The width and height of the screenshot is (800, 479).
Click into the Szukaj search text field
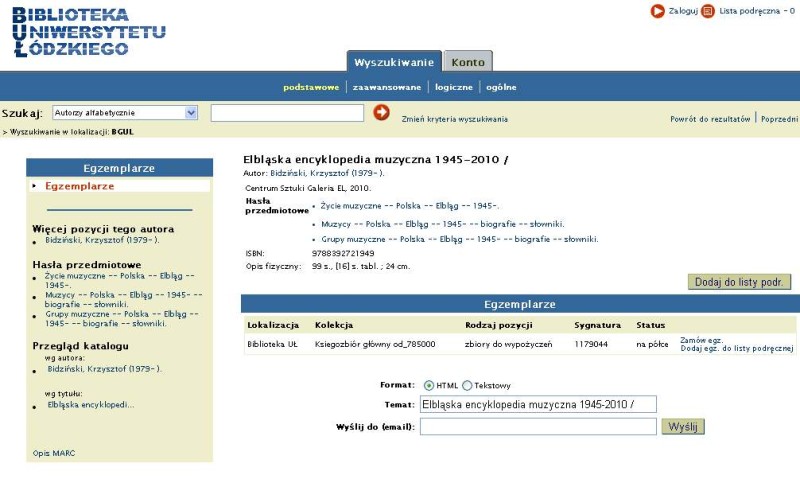coord(286,113)
